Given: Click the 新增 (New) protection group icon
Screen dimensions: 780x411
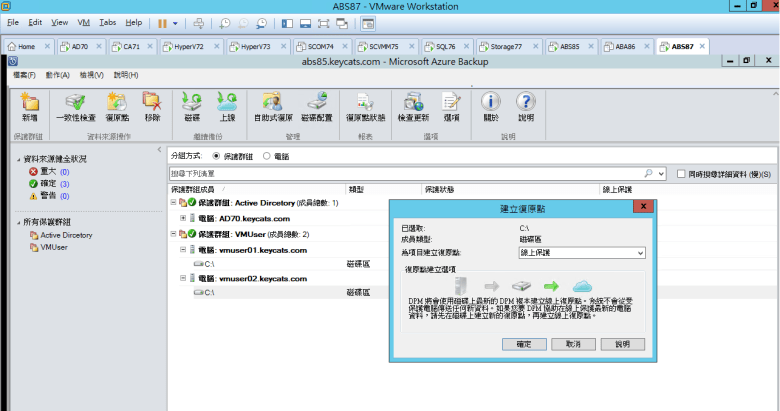Looking at the screenshot, I should [29, 103].
